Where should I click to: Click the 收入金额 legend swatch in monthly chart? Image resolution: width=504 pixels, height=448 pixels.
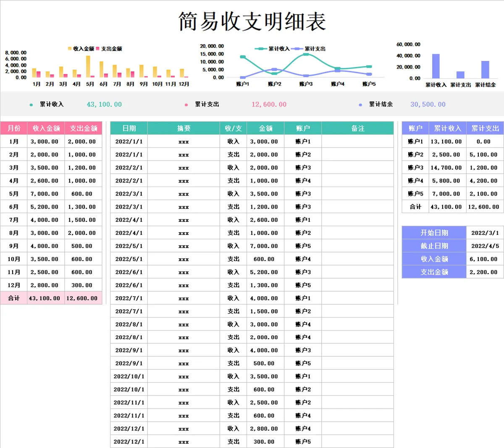point(70,49)
